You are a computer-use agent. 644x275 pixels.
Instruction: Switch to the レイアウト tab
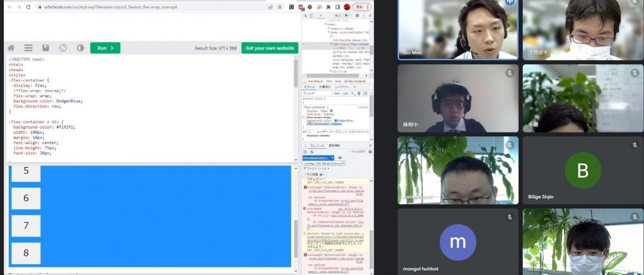(342, 87)
